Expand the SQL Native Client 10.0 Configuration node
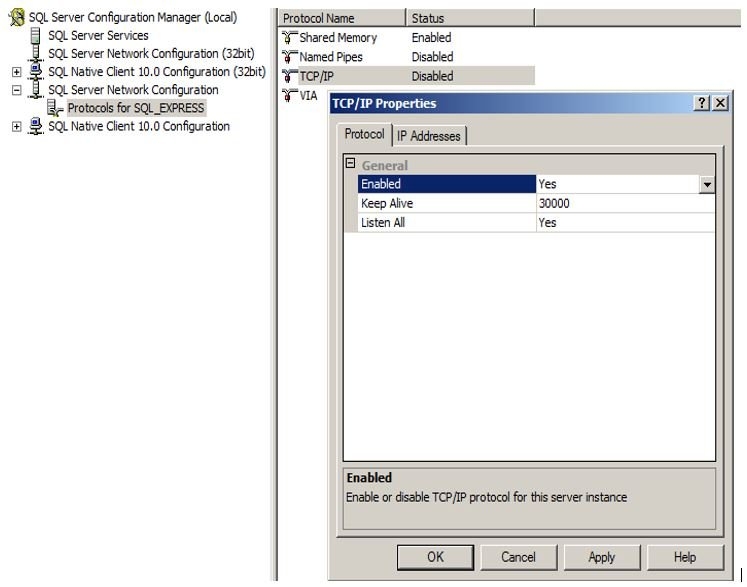Screen dimensions: 747x587 point(16,127)
